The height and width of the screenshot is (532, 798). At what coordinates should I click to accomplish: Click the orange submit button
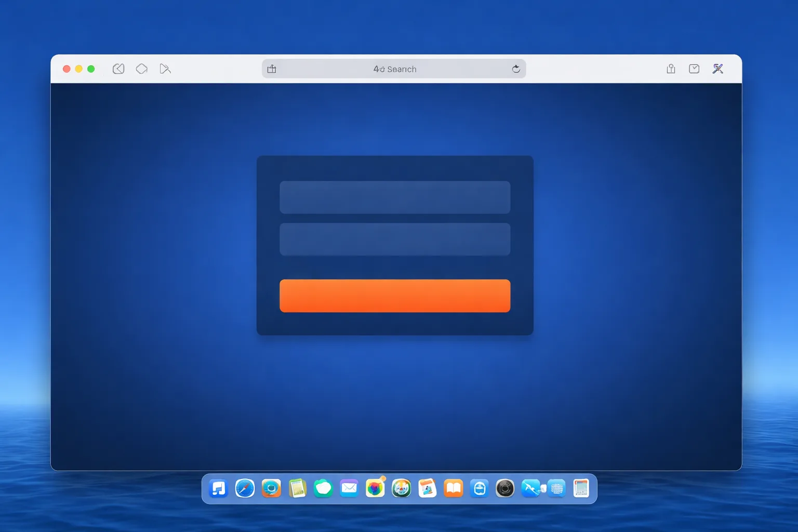(395, 296)
